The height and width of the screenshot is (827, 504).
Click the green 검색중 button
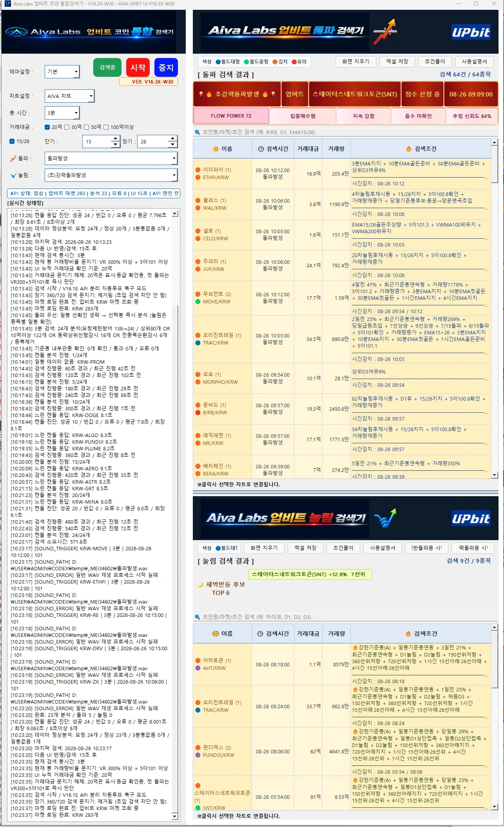(x=107, y=67)
